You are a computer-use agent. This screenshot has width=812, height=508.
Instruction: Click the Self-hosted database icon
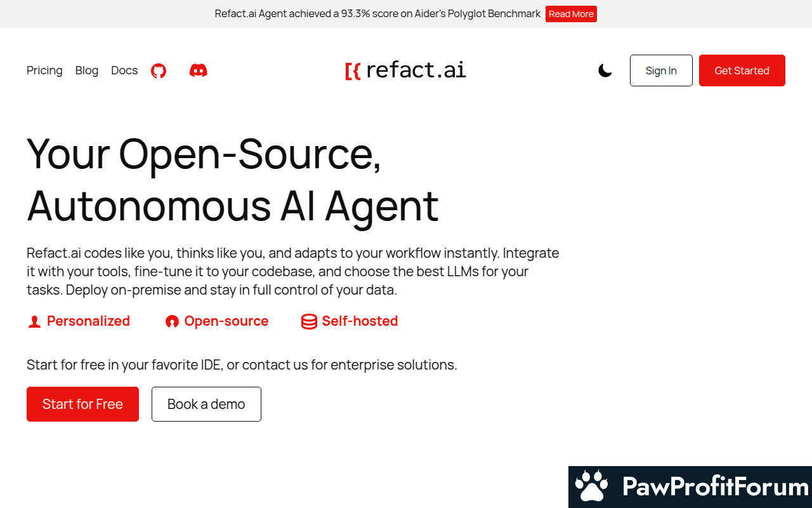(309, 322)
